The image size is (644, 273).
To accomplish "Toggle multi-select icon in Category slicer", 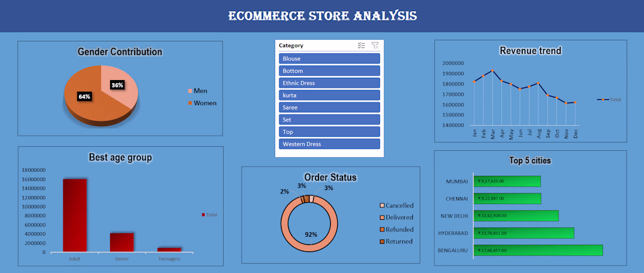I will (361, 46).
